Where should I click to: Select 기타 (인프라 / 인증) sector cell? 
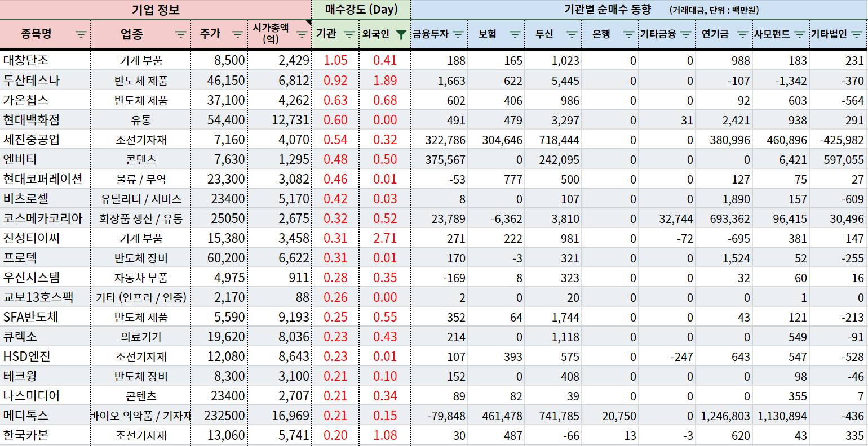(141, 297)
